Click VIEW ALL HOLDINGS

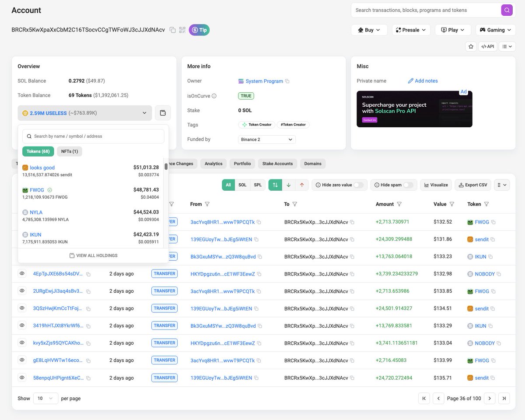point(93,255)
